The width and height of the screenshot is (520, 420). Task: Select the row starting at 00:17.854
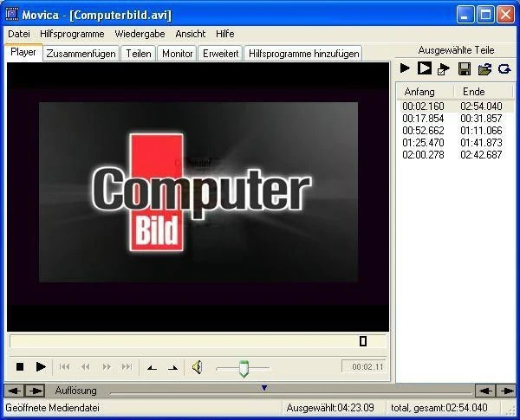tap(455, 119)
